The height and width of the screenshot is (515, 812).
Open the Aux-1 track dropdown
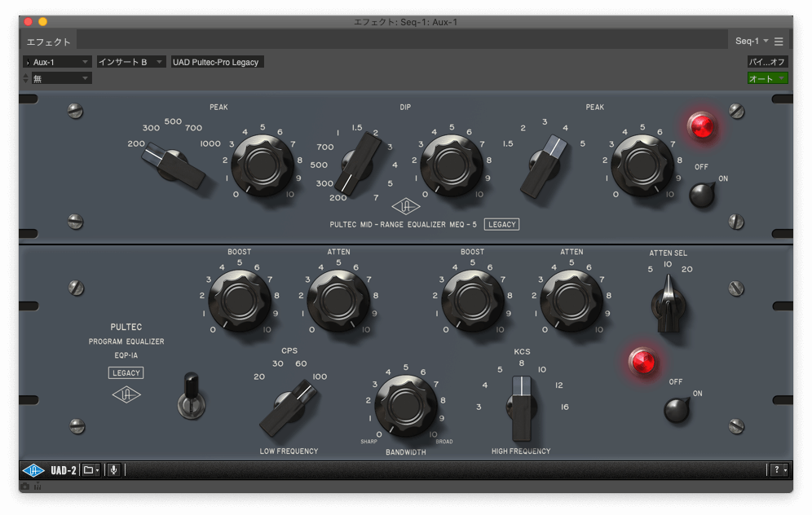[x=57, y=62]
